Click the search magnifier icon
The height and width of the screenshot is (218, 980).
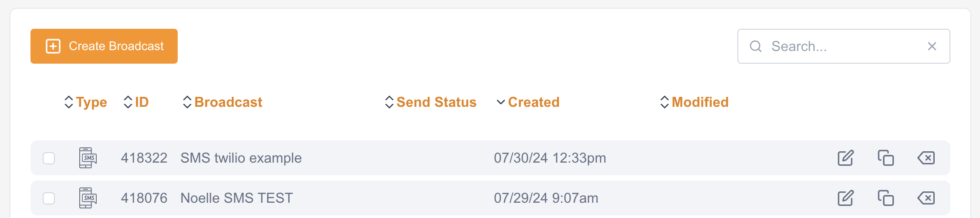click(756, 46)
